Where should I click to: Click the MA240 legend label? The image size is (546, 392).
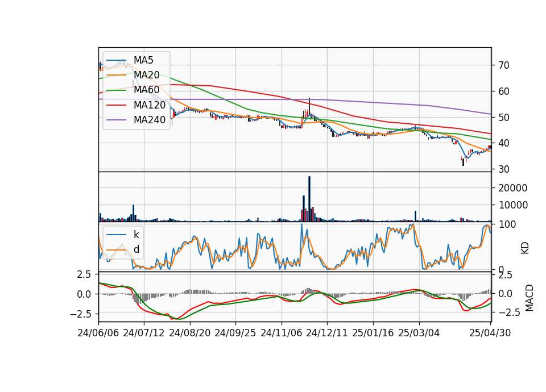coord(150,120)
